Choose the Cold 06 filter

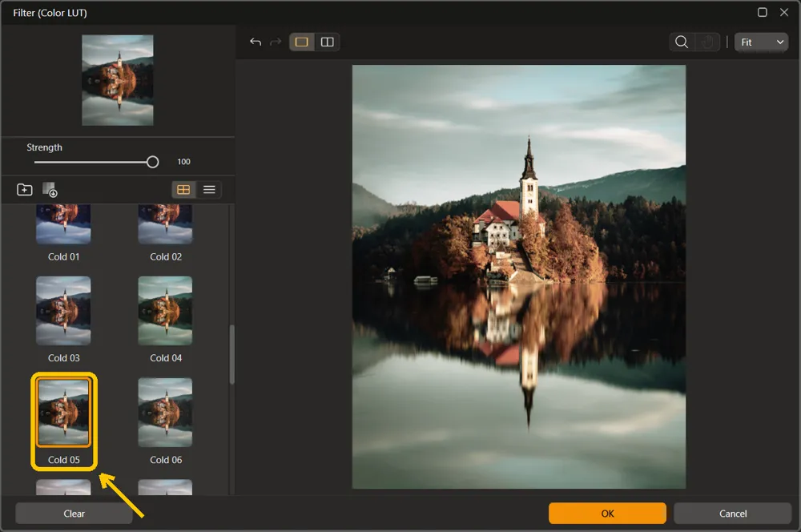point(165,413)
